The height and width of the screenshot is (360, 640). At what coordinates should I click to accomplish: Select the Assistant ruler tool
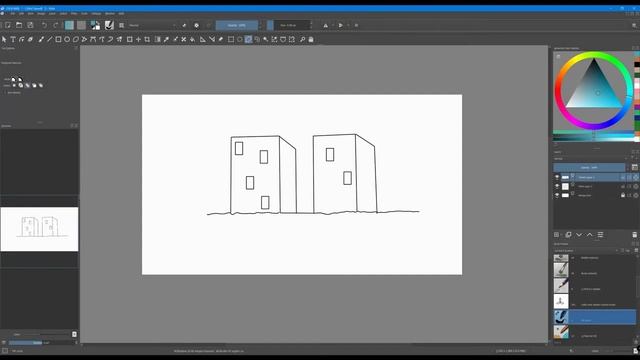(x=203, y=39)
